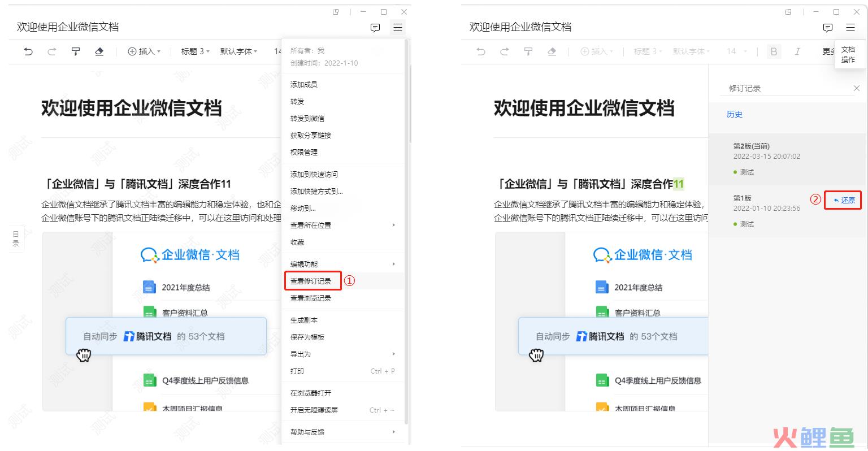Choose 打印 from the menu
The width and height of the screenshot is (868, 451).
pyautogui.click(x=342, y=371)
